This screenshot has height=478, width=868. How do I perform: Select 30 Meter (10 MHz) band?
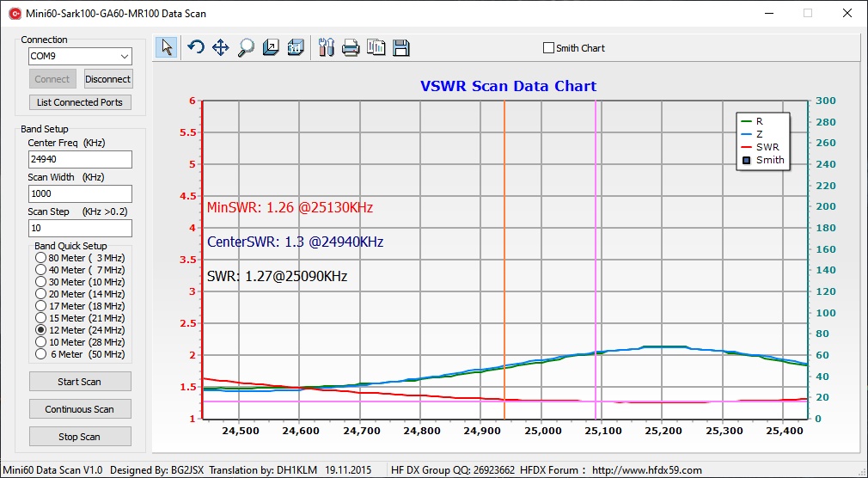[x=40, y=282]
